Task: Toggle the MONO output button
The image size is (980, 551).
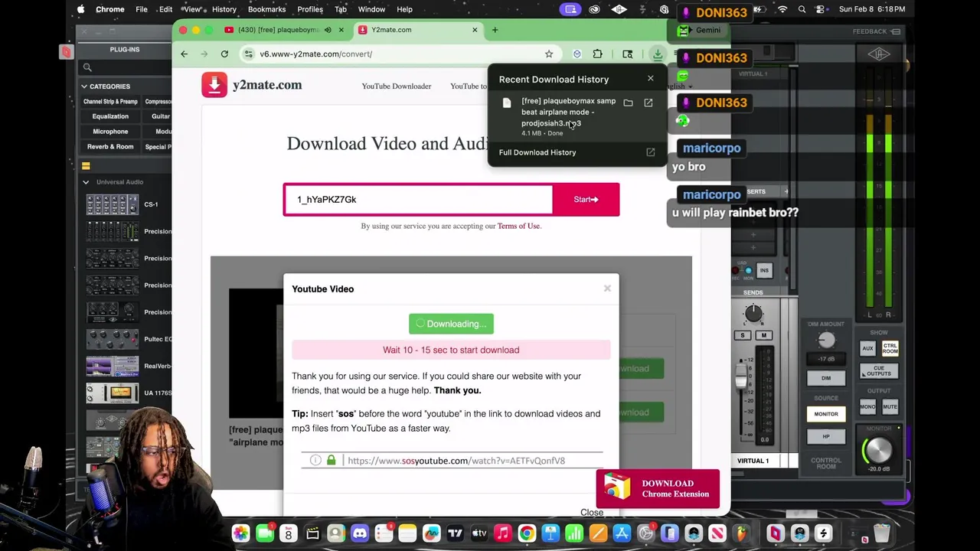Action: pyautogui.click(x=867, y=407)
